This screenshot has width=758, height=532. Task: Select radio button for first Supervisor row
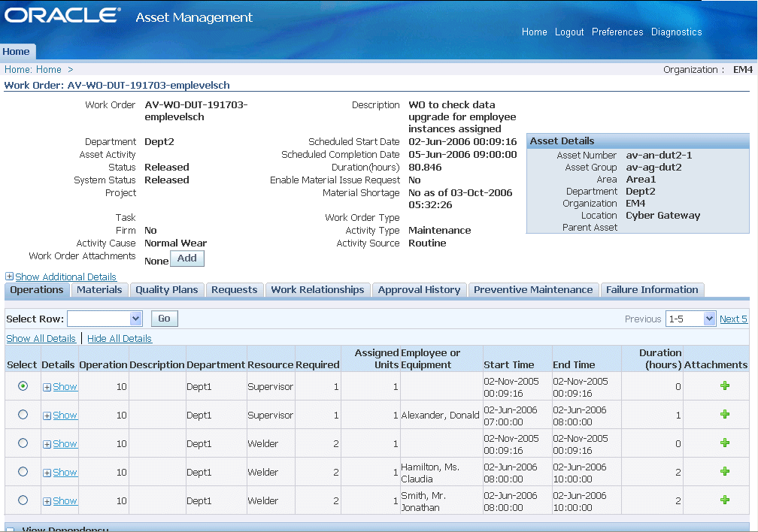pyautogui.click(x=23, y=386)
